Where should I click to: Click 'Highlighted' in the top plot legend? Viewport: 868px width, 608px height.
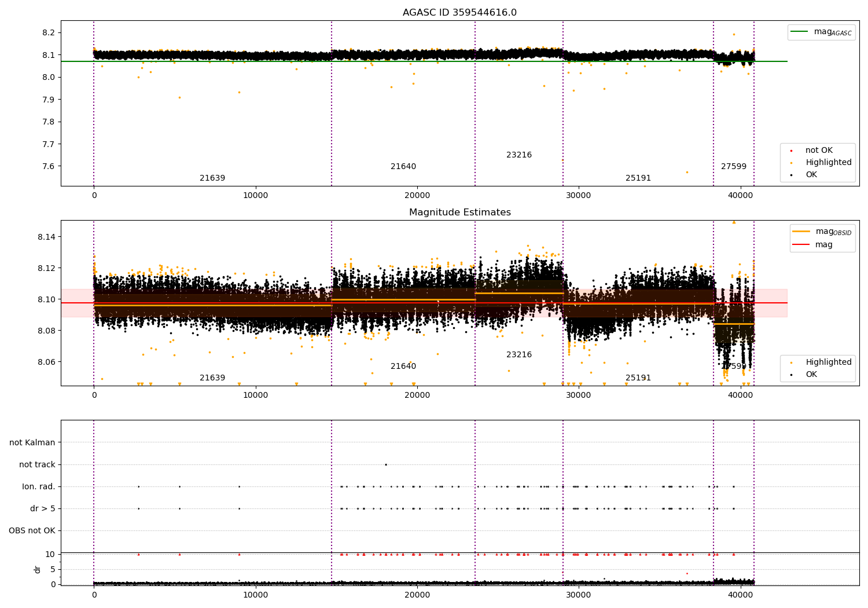point(829,163)
